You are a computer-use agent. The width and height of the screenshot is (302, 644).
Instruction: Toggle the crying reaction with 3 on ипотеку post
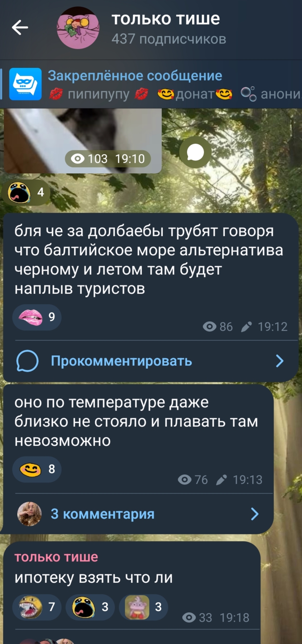(x=90, y=607)
